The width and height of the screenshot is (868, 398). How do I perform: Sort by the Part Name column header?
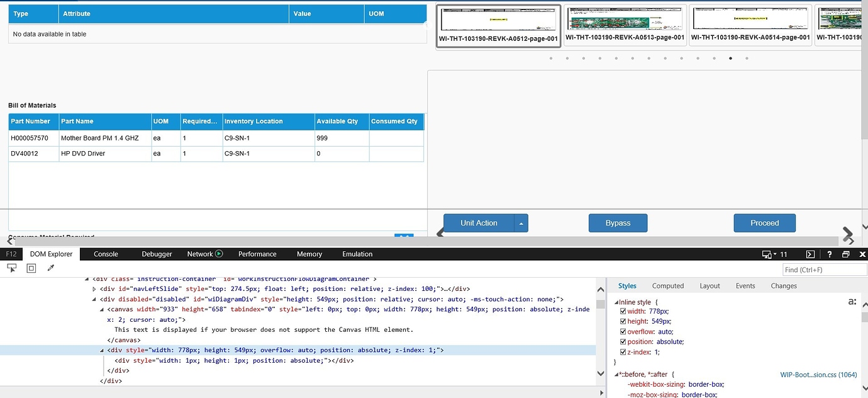click(105, 122)
